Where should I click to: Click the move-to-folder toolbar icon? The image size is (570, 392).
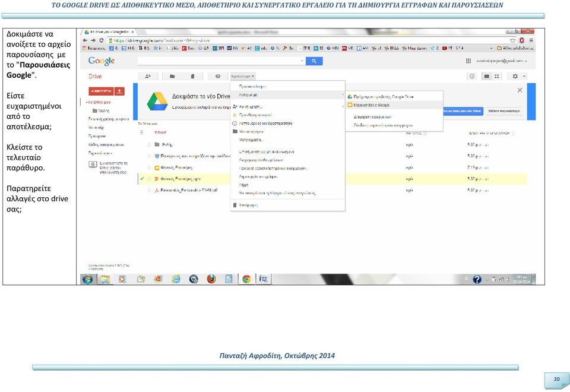tap(172, 76)
